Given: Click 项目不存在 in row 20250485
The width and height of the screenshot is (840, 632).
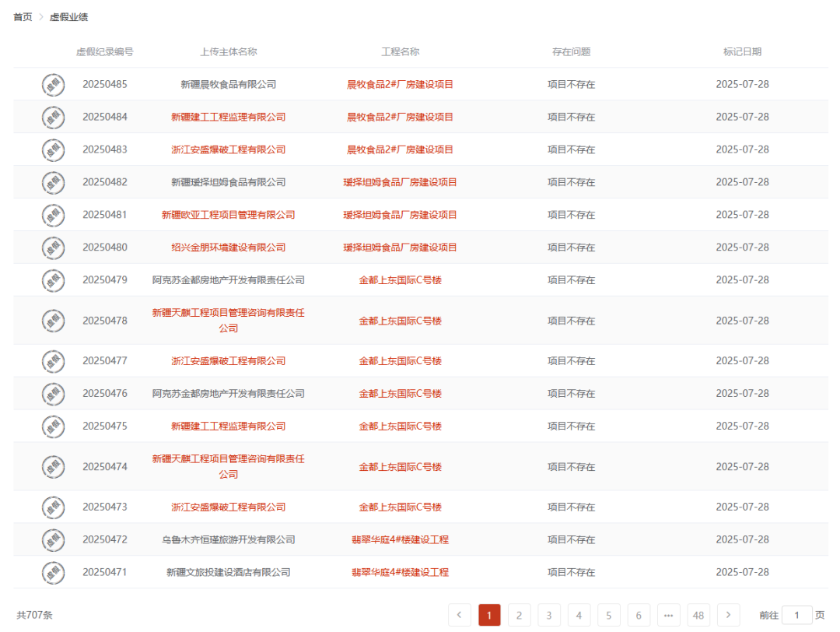Looking at the screenshot, I should [x=571, y=84].
